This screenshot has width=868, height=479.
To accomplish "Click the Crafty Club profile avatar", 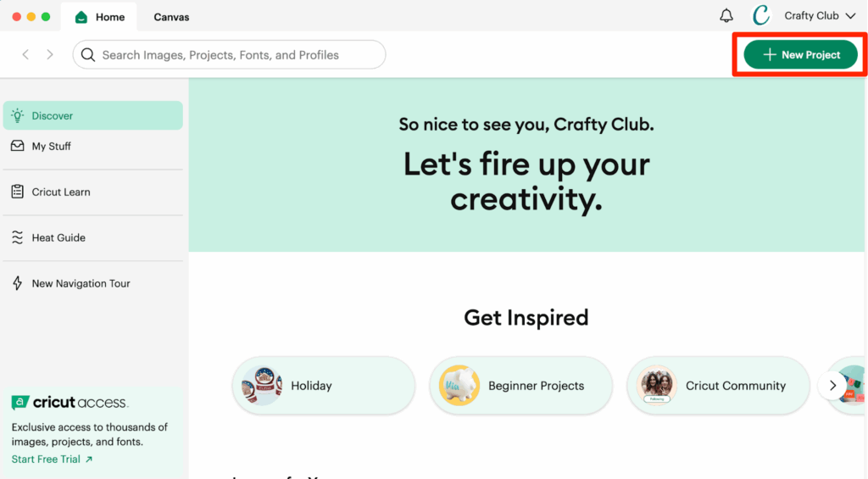I will tap(761, 15).
